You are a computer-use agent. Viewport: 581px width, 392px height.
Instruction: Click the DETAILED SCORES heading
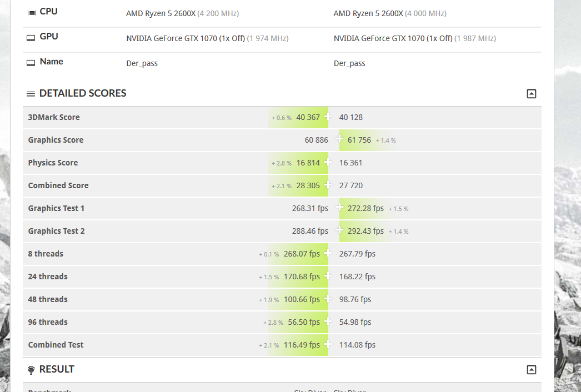click(x=83, y=93)
